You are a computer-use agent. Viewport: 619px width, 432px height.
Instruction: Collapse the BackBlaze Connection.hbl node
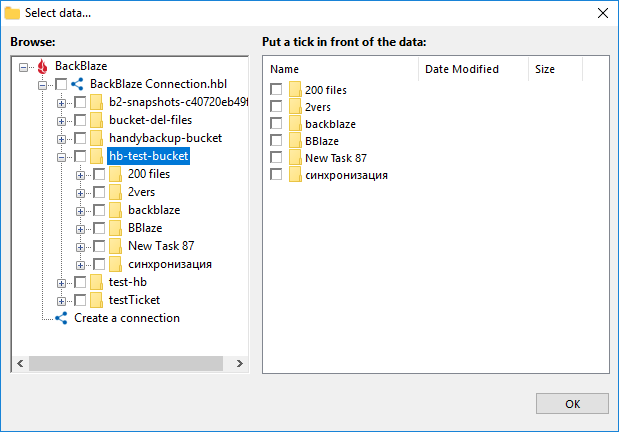[42, 85]
